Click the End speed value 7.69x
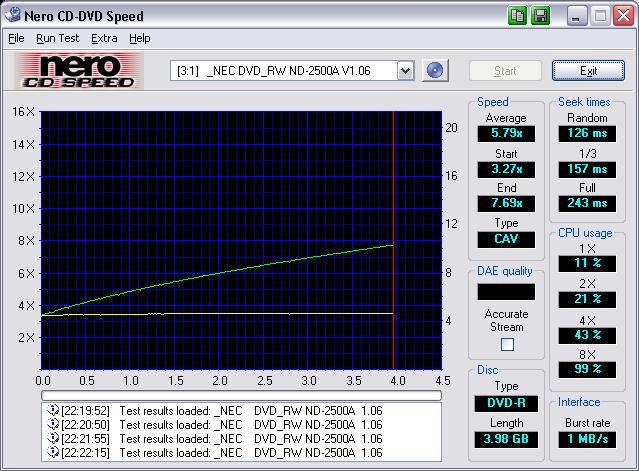639x471 pixels. (x=506, y=203)
